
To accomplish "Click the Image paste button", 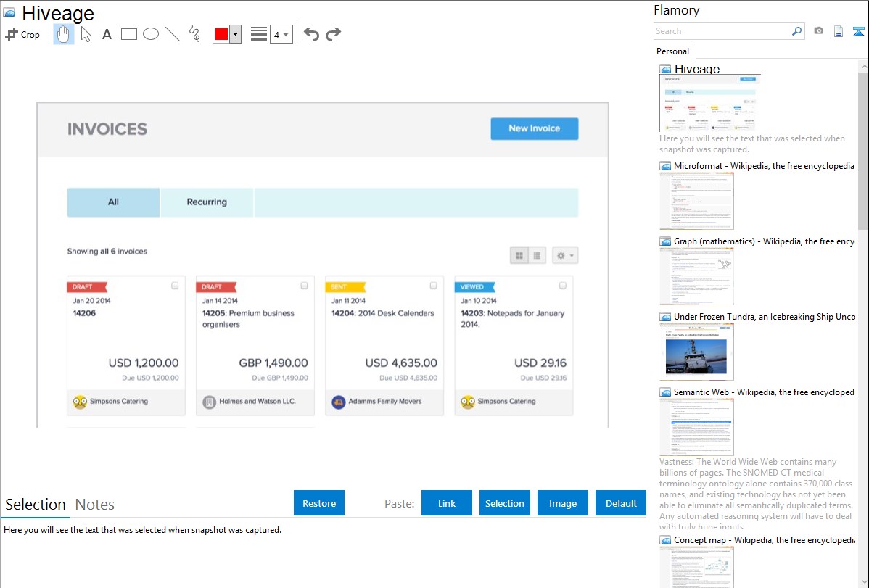I will (563, 503).
